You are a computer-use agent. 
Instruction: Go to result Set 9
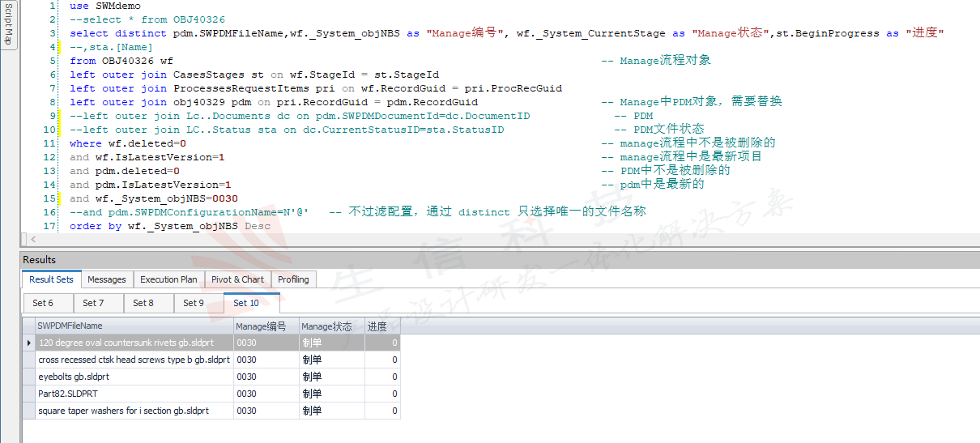[194, 303]
